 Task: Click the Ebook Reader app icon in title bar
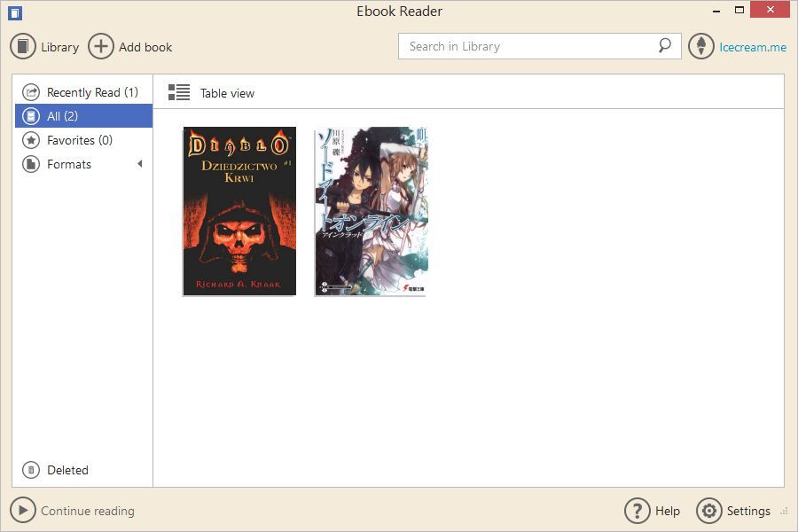15,12
